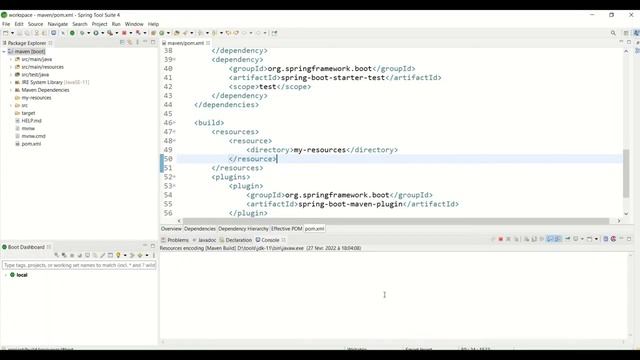This screenshot has width=640, height=360.
Task: Click the last icon on the main toolbar
Action: [x=274, y=33]
